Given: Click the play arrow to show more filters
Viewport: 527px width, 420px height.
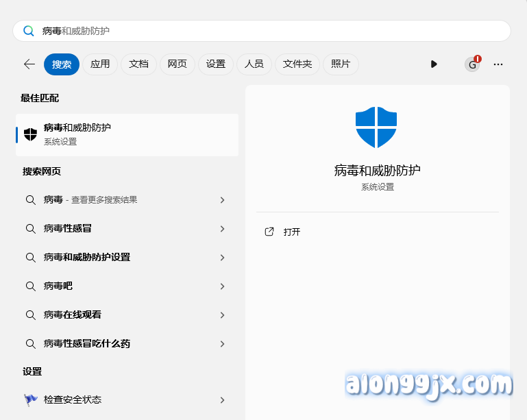Looking at the screenshot, I should pos(434,64).
